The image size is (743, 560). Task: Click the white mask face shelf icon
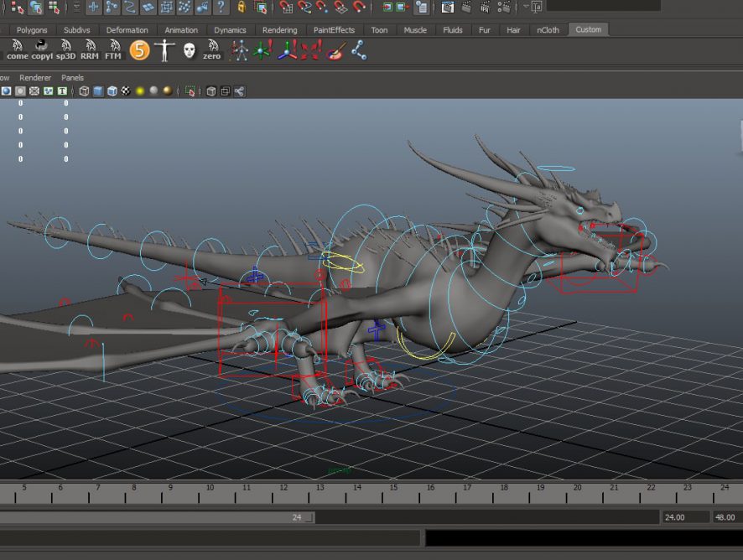[189, 50]
